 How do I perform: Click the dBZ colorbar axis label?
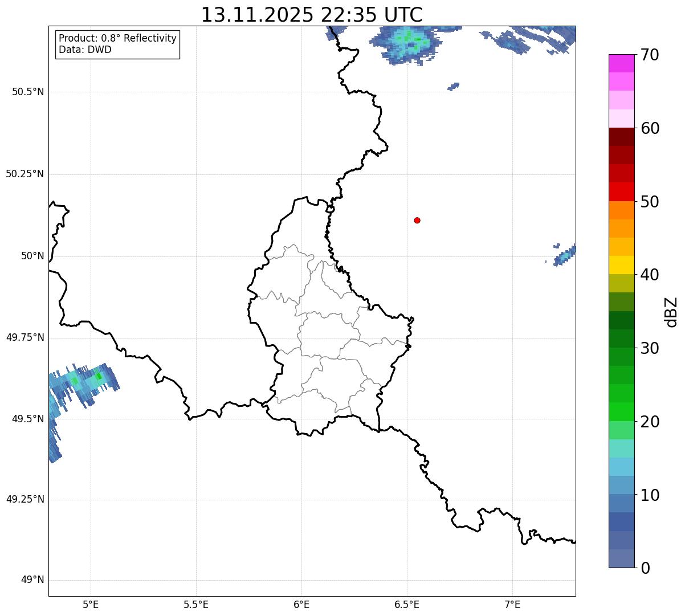click(x=671, y=311)
